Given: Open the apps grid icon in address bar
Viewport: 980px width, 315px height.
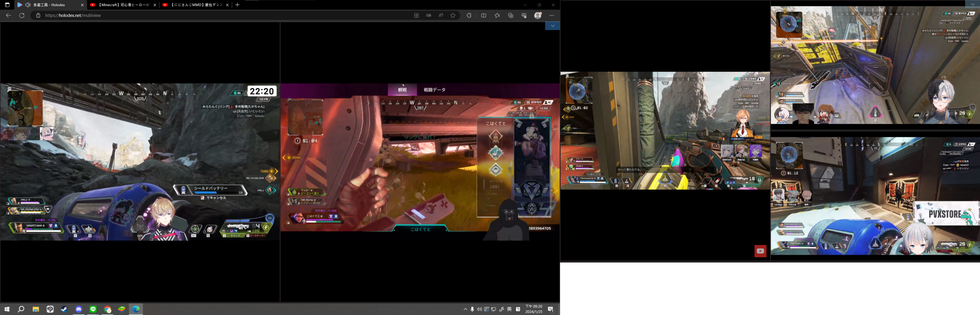Looking at the screenshot, I should 416,15.
